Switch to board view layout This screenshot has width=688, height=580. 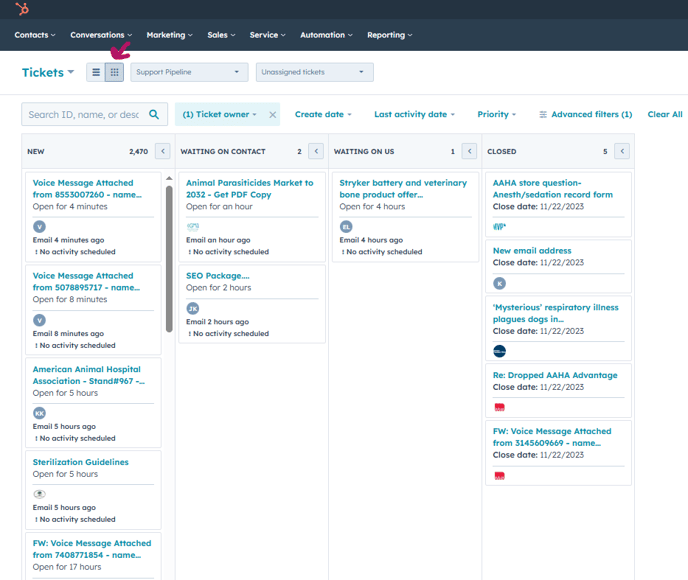[x=114, y=72]
